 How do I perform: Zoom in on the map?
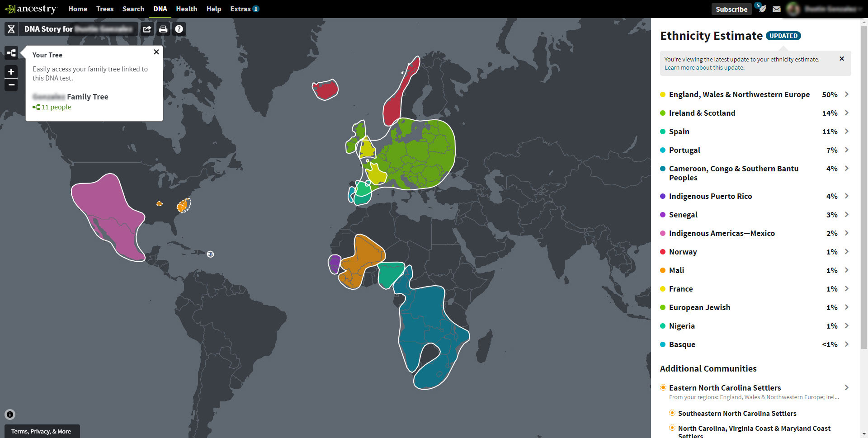11,71
